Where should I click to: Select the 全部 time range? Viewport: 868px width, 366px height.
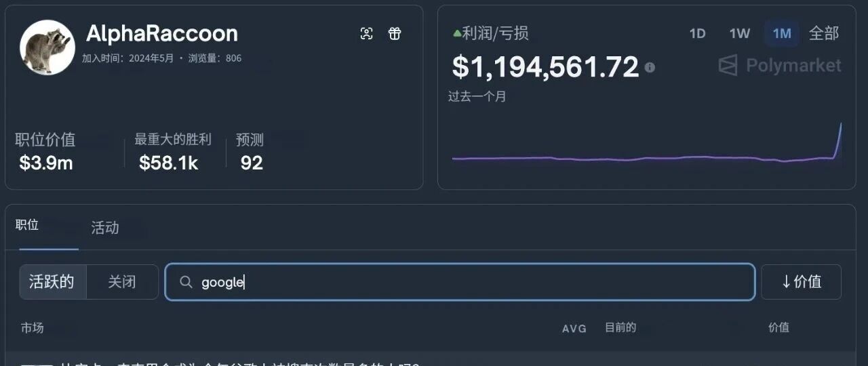[x=824, y=33]
